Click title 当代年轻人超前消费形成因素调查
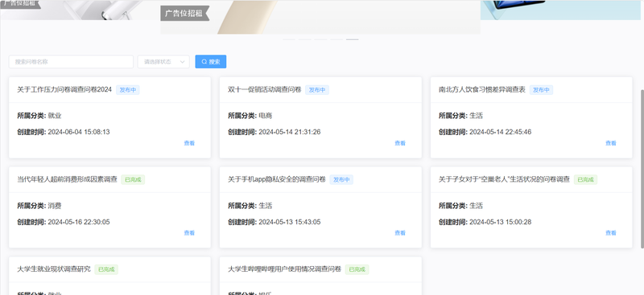 (67, 179)
